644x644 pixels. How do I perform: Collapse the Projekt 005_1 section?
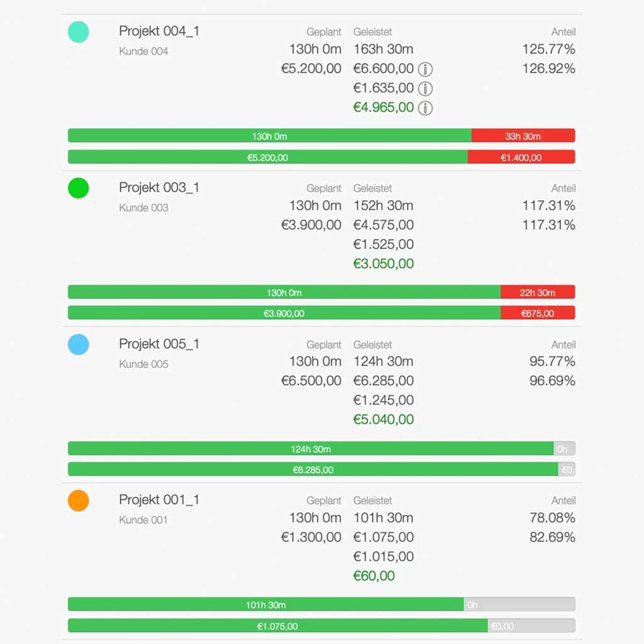pyautogui.click(x=158, y=343)
